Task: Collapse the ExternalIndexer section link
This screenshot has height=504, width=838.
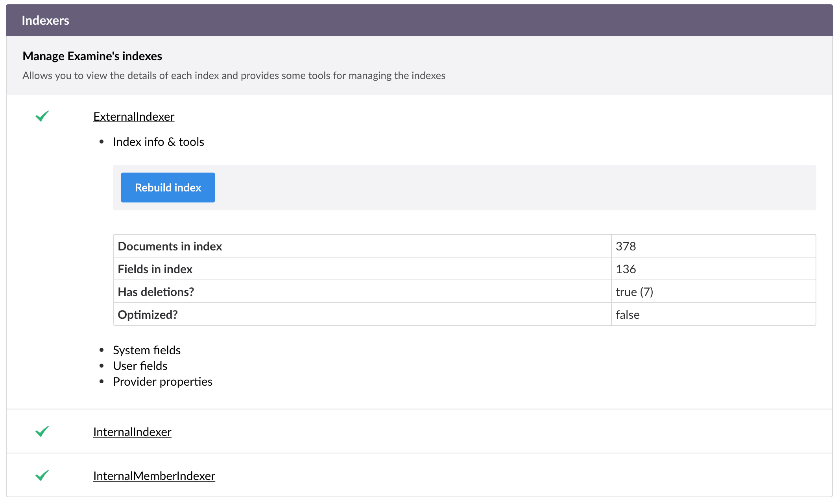Action: [x=134, y=117]
